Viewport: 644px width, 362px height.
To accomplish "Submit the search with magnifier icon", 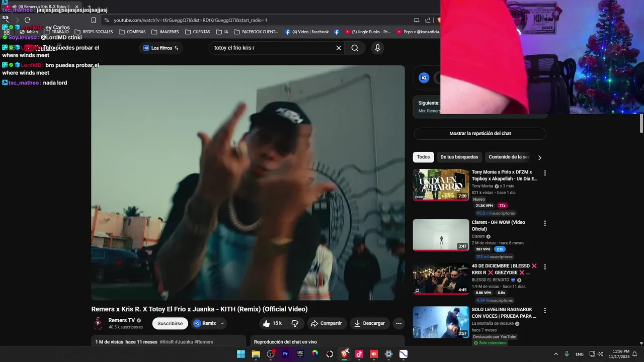I will (x=355, y=48).
